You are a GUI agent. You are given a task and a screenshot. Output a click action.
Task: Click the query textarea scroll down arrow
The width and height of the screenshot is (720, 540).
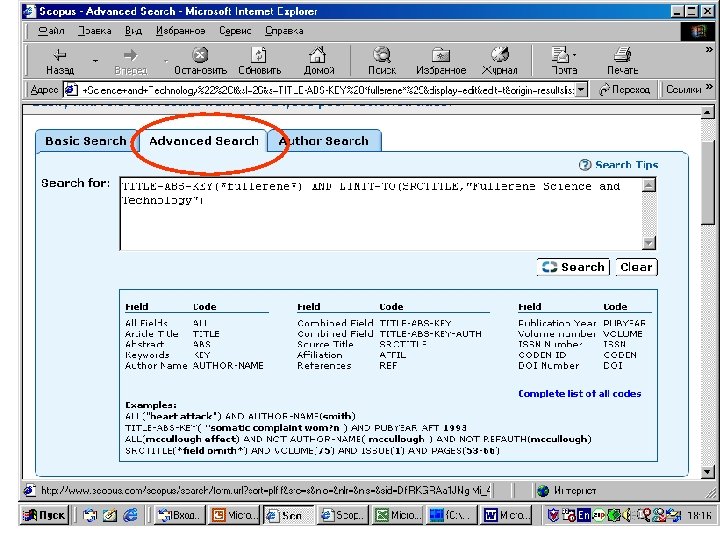(649, 242)
